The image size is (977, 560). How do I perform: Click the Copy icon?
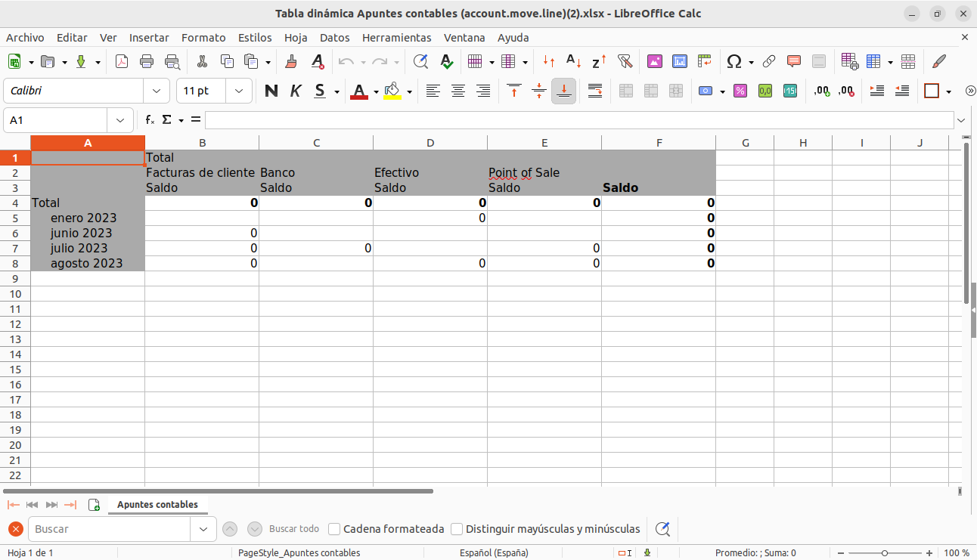(x=227, y=62)
